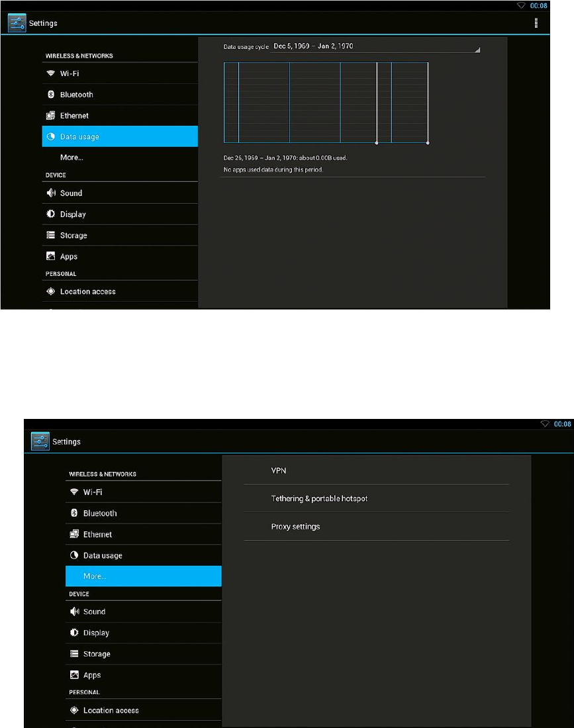
Task: Click Wi-Fi status icon in bottom status bar
Action: click(545, 424)
